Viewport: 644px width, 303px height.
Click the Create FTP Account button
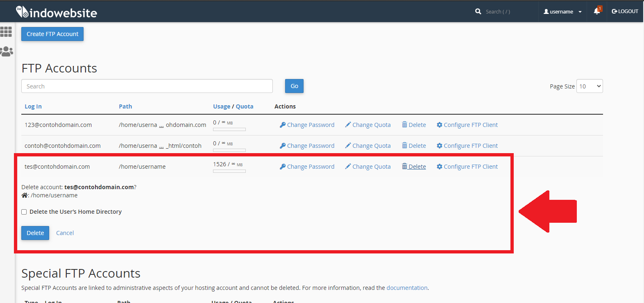click(x=52, y=34)
